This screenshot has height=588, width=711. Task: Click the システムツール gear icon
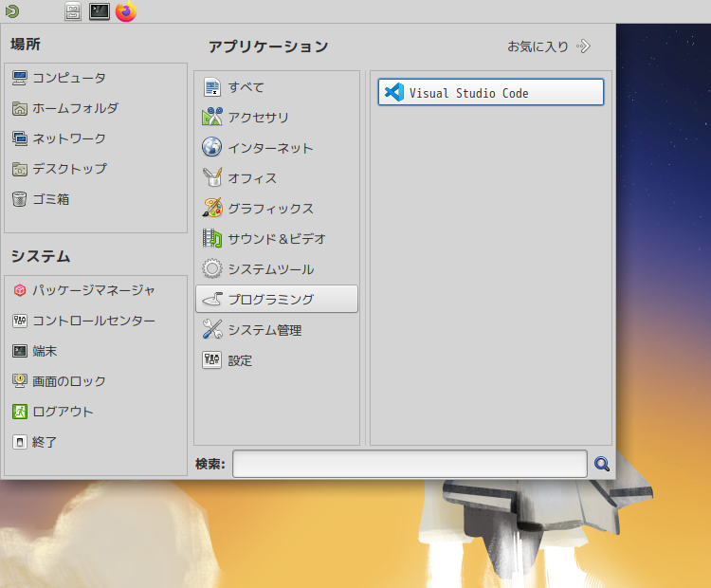(x=211, y=269)
